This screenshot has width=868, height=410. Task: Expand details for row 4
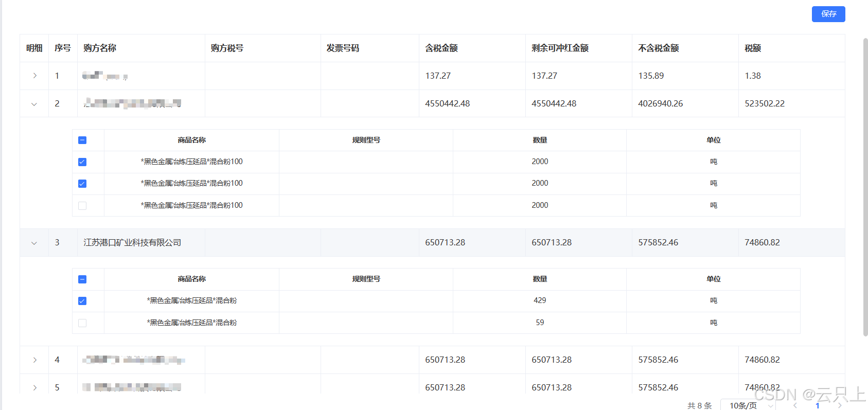click(34, 360)
